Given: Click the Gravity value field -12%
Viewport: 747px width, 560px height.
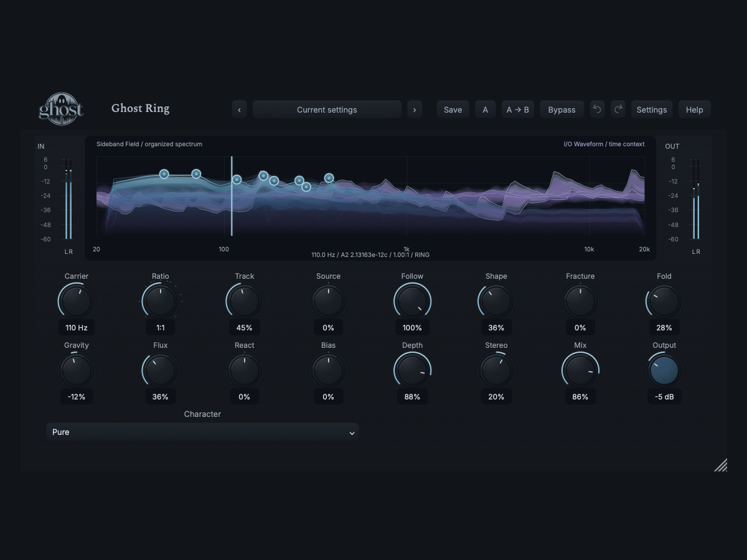Looking at the screenshot, I should (77, 396).
